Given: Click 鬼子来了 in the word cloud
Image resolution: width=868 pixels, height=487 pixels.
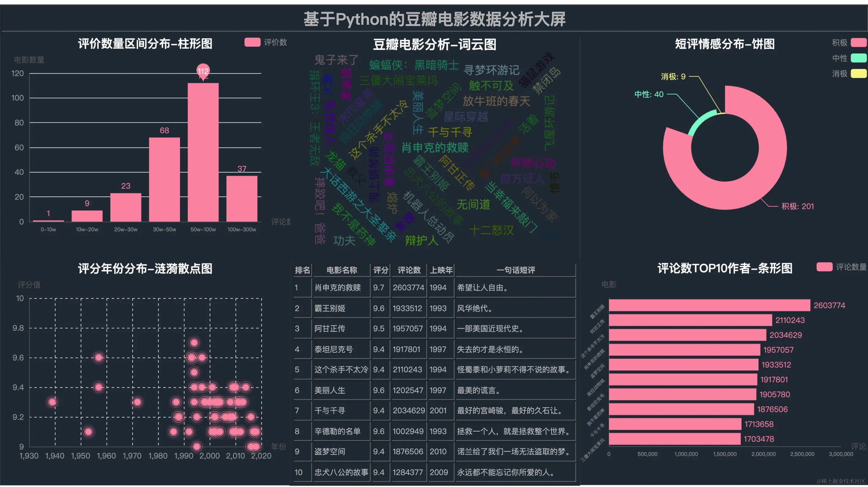Looking at the screenshot, I should (x=336, y=60).
